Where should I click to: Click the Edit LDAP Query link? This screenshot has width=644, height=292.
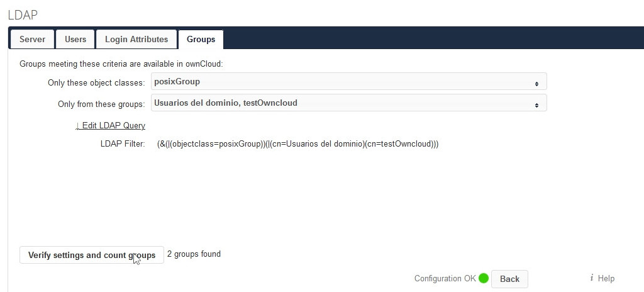point(113,125)
